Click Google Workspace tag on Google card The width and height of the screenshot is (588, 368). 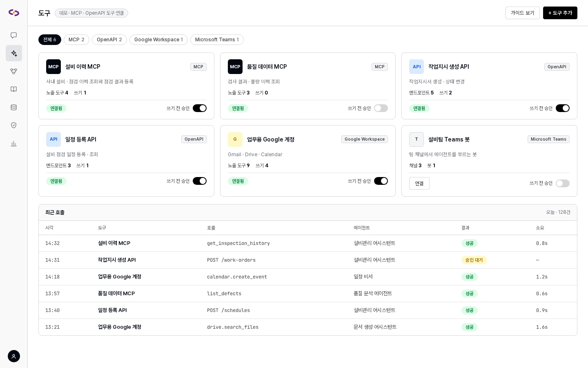tap(365, 139)
